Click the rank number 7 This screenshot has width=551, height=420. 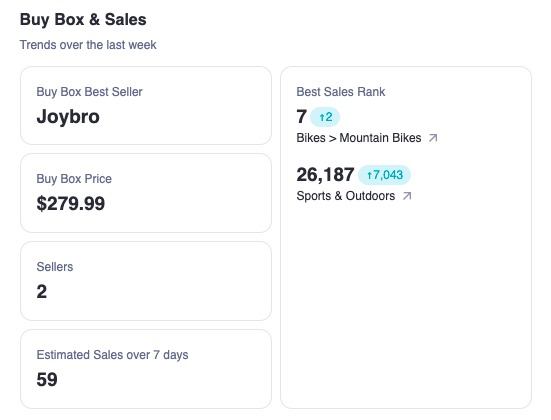[302, 117]
